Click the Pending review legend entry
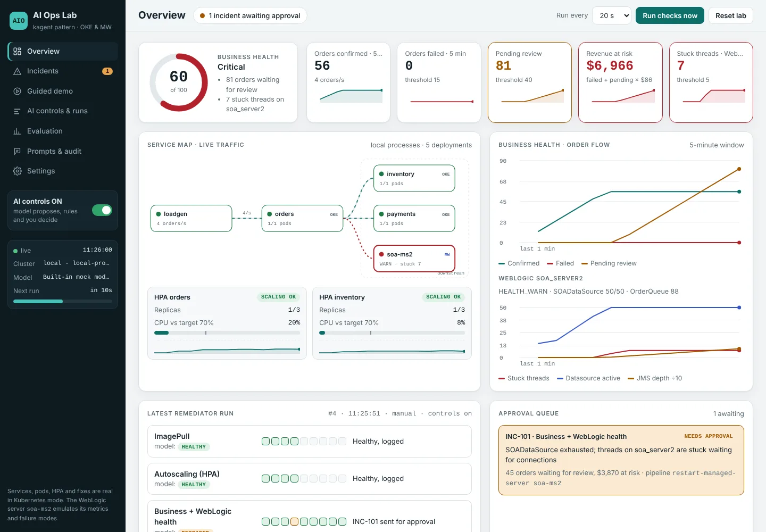 (x=609, y=263)
